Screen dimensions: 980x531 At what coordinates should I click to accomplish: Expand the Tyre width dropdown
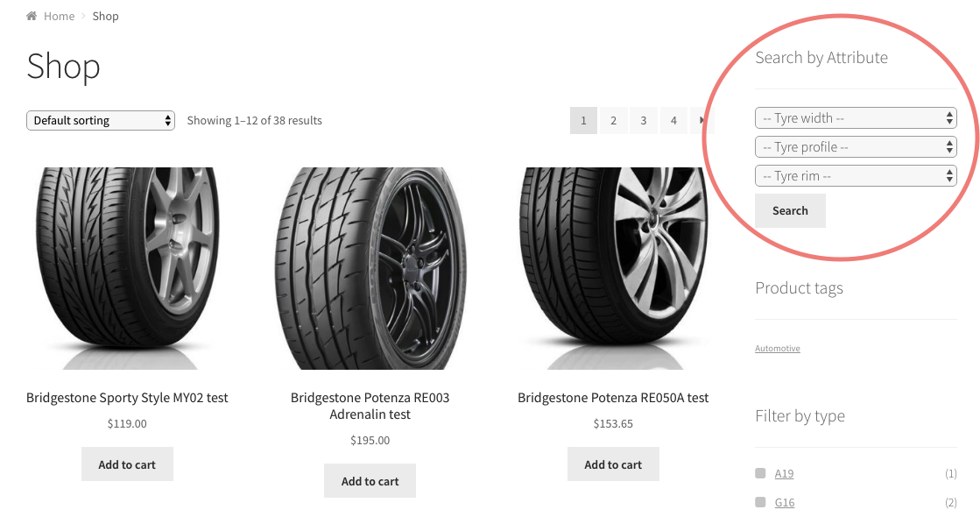point(856,117)
